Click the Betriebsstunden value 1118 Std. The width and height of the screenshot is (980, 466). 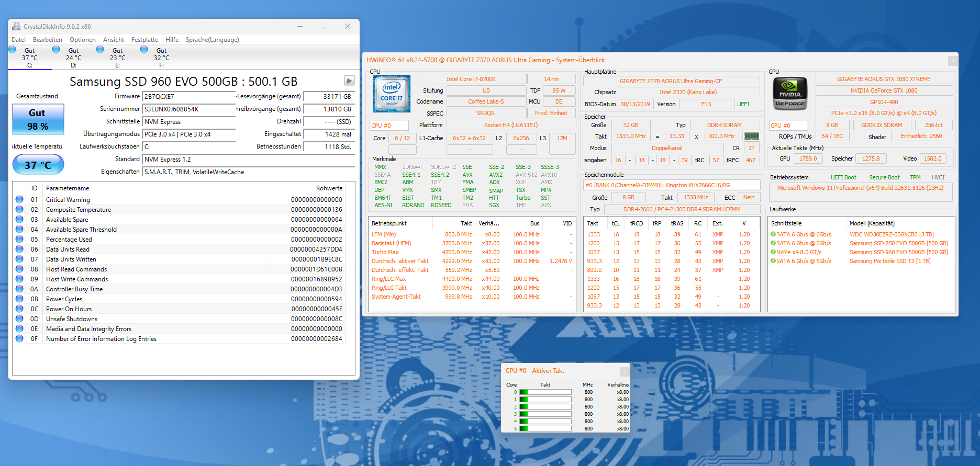[x=329, y=147]
